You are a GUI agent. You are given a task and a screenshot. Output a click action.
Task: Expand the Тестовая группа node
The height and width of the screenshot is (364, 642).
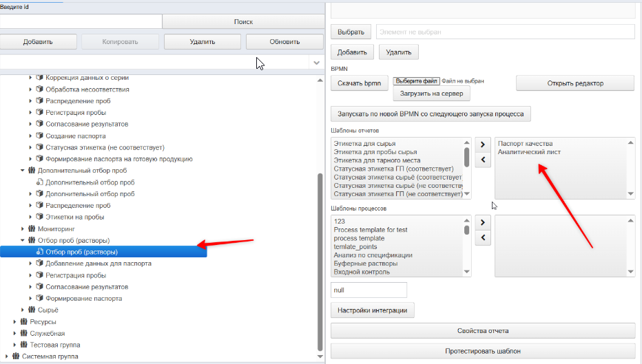pyautogui.click(x=14, y=345)
